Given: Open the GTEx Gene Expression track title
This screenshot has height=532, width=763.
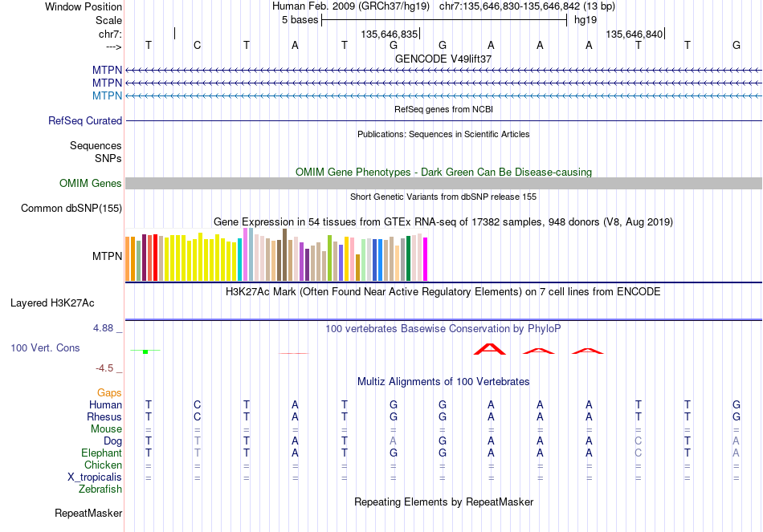Looking at the screenshot, I should click(x=443, y=222).
